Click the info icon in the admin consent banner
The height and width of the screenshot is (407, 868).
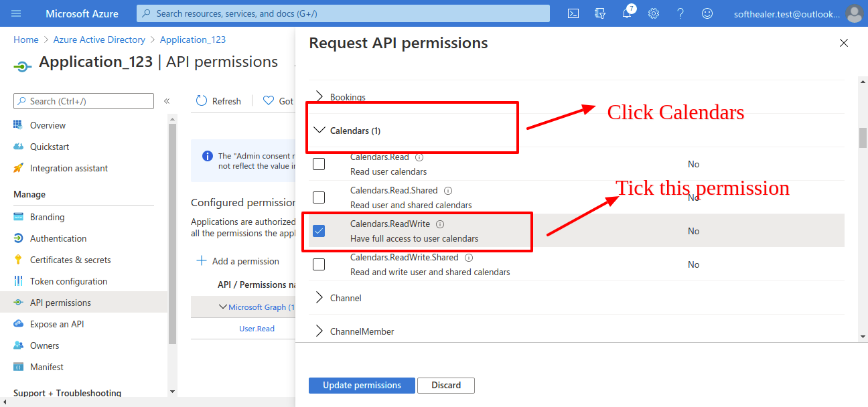click(x=208, y=156)
